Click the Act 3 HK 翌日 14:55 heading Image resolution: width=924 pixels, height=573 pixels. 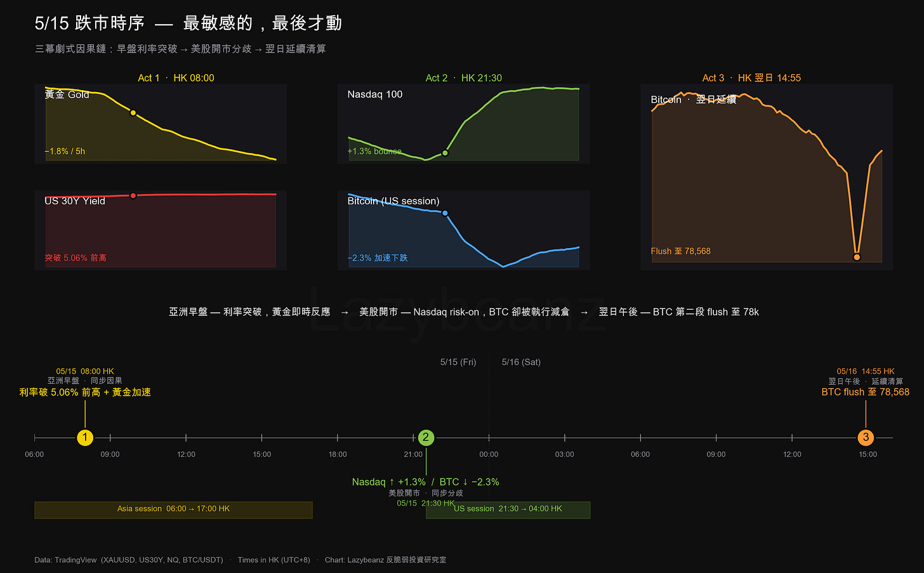pos(751,78)
